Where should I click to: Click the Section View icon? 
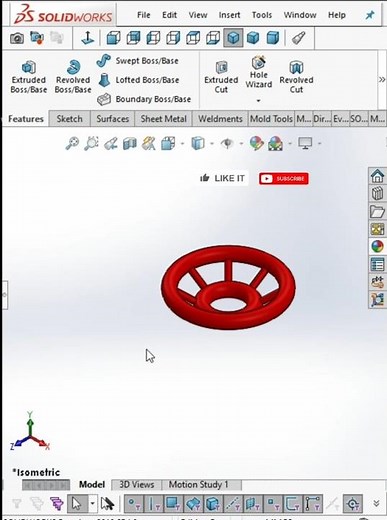130,144
